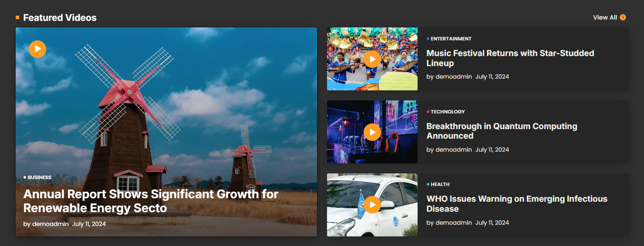Click the orange arrow next to View All
644x246 pixels.
pos(623,17)
